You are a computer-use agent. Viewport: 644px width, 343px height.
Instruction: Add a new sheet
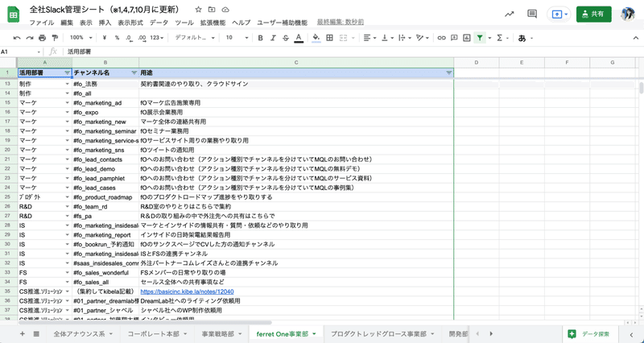coord(23,334)
